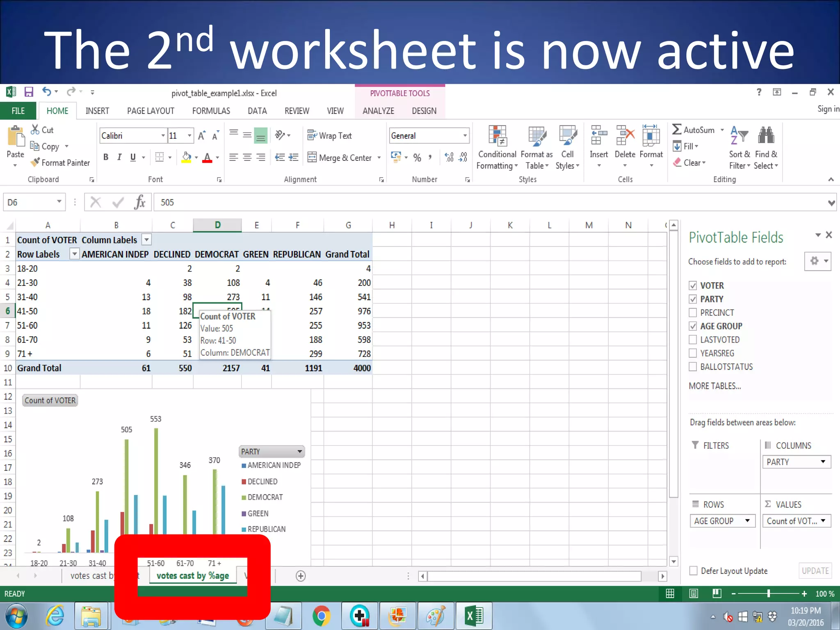Switch to the INSERT ribbon tab
Image resolution: width=840 pixels, height=630 pixels.
click(97, 111)
